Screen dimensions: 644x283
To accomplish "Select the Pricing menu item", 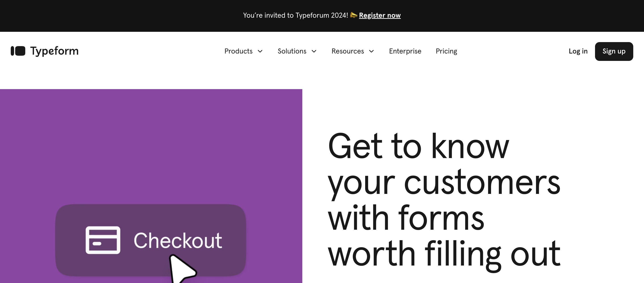I will [x=446, y=51].
